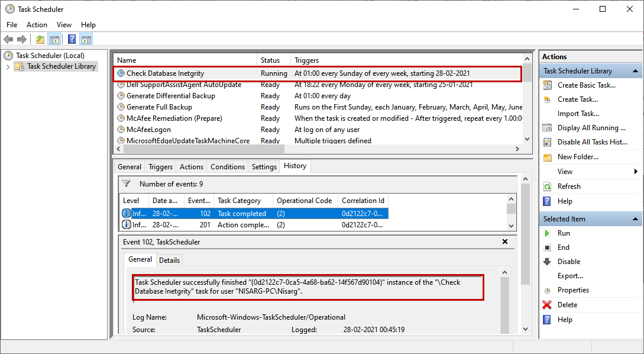Open the Action menu
The width and height of the screenshot is (644, 354).
(37, 25)
